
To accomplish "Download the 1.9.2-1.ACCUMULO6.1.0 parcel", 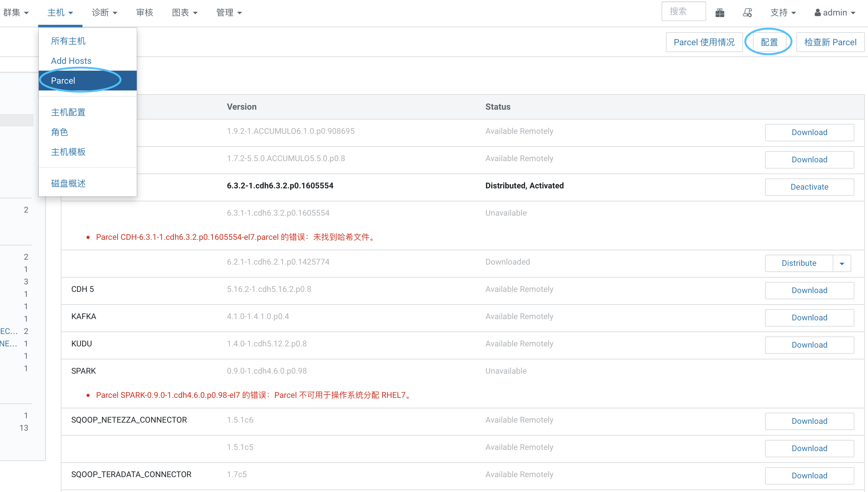I will pos(809,133).
